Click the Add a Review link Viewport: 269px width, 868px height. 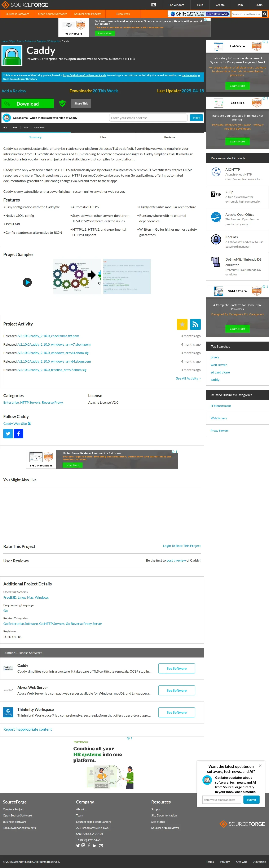[x=14, y=91]
